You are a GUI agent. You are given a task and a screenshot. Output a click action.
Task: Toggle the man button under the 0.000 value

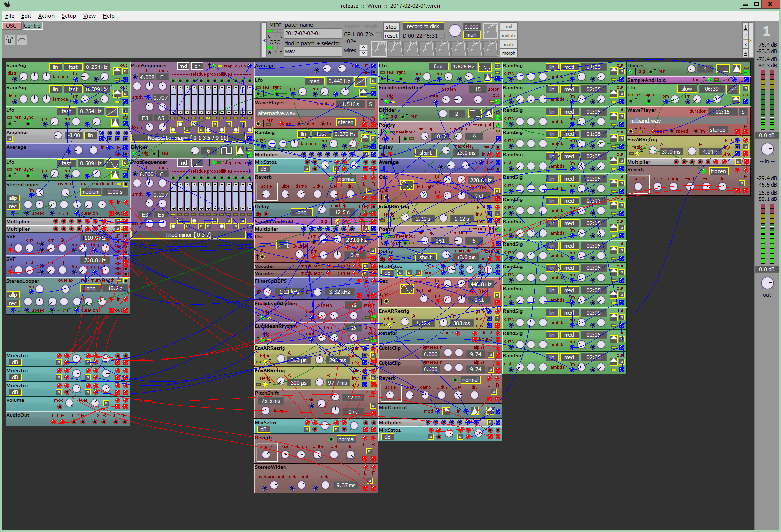[471, 35]
